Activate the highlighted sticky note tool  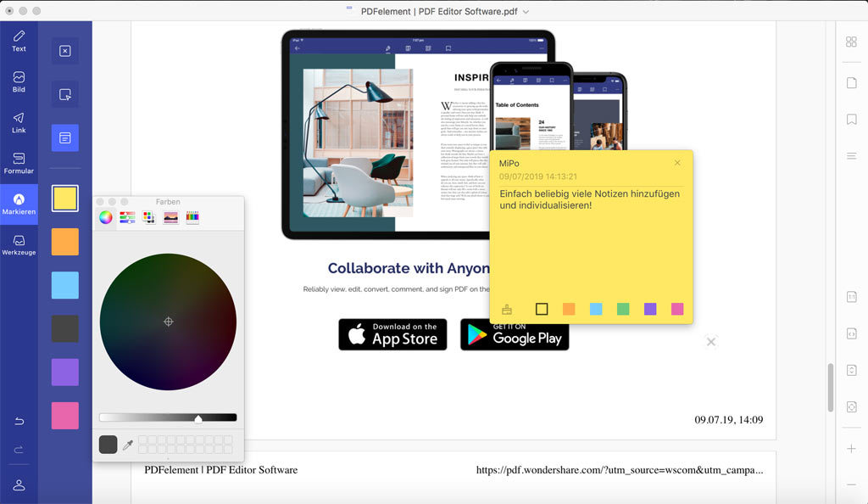point(64,138)
